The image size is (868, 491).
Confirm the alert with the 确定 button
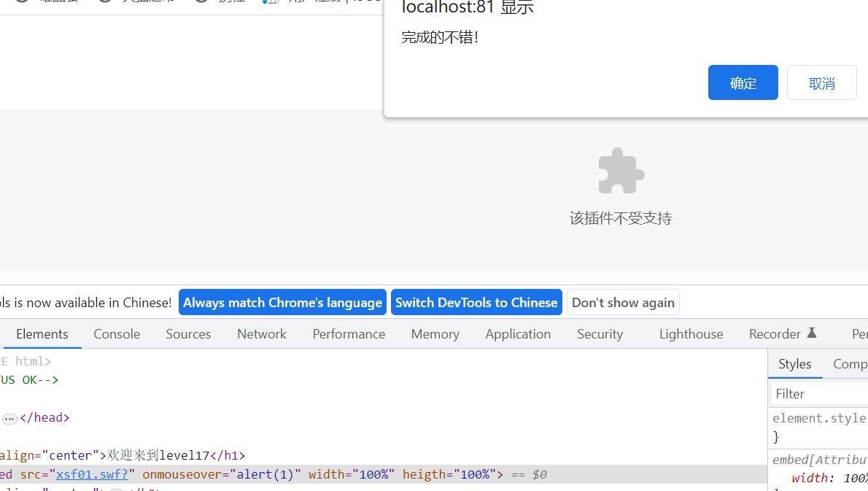[743, 82]
